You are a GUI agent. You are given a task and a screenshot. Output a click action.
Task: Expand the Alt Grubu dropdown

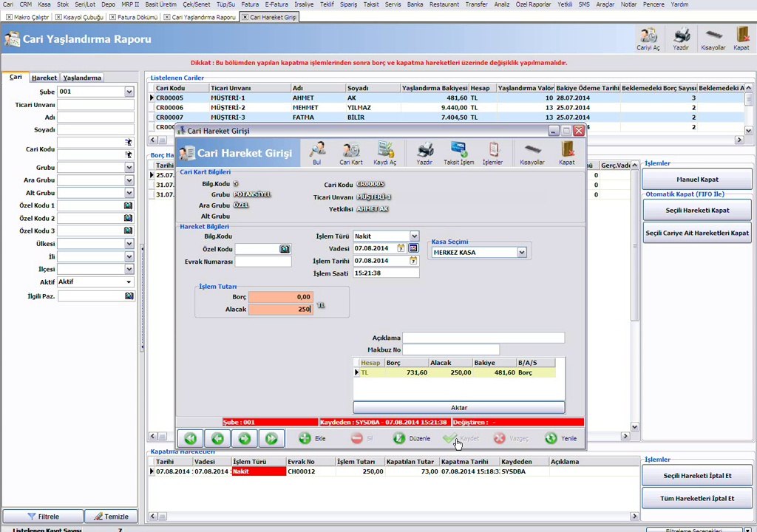[x=129, y=193]
